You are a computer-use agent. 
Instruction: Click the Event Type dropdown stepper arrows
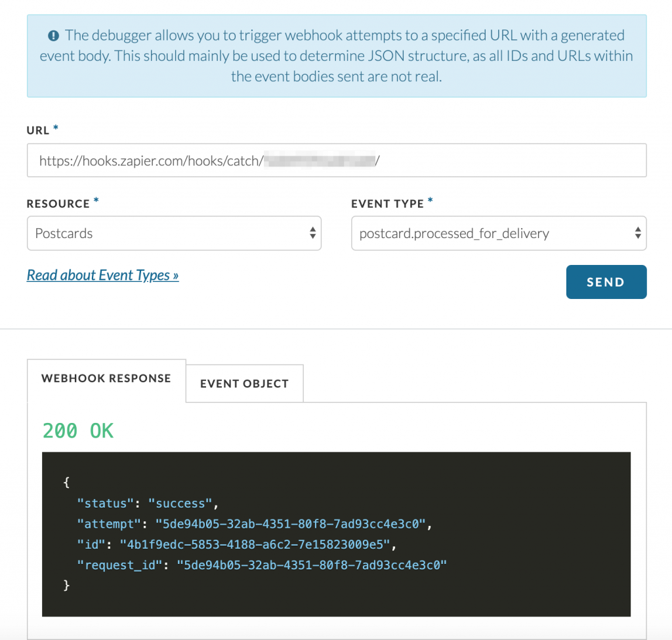pos(637,233)
